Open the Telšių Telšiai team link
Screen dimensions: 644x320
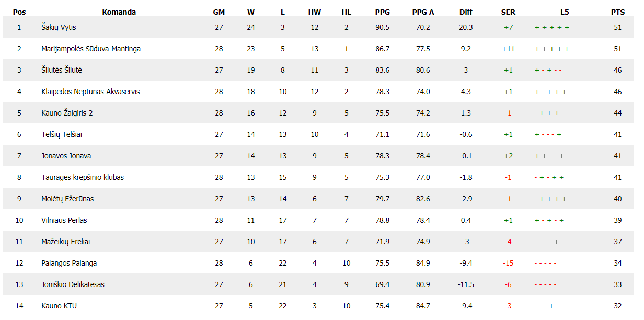click(x=62, y=134)
